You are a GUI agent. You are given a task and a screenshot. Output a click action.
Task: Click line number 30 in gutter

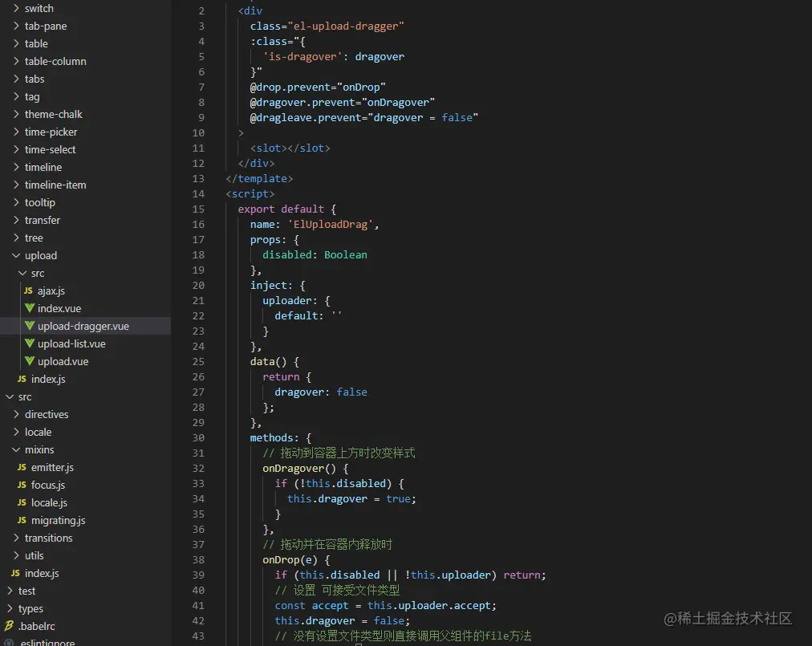pyautogui.click(x=198, y=437)
